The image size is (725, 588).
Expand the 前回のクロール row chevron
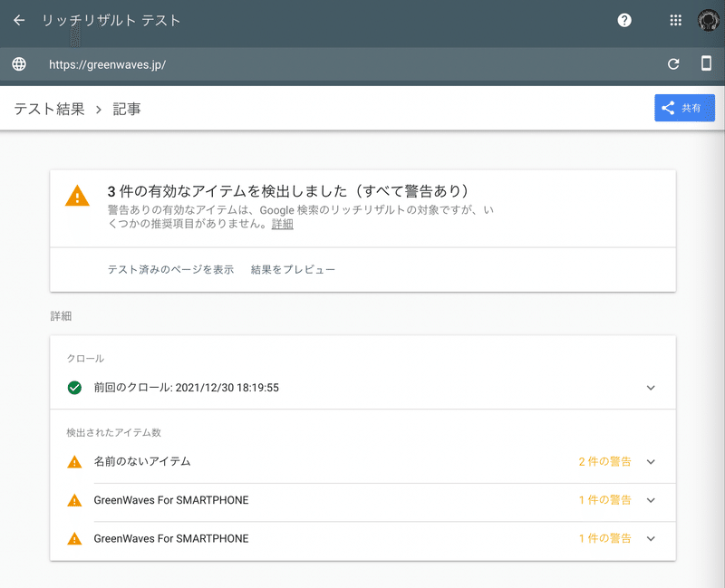click(x=651, y=388)
